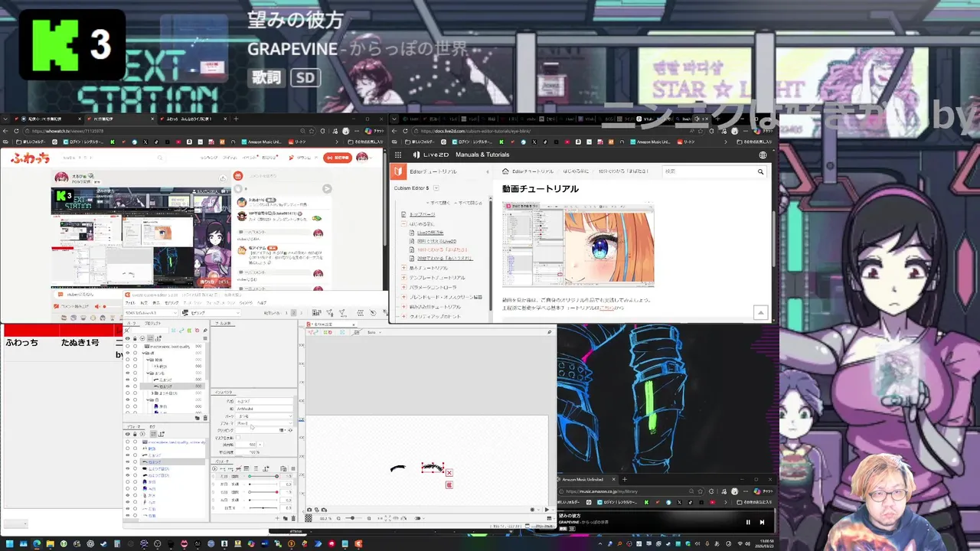Screen dimensions: 980x551
Task: Open the モデリング menu in Cubism Editor
Action: pyautogui.click(x=171, y=303)
